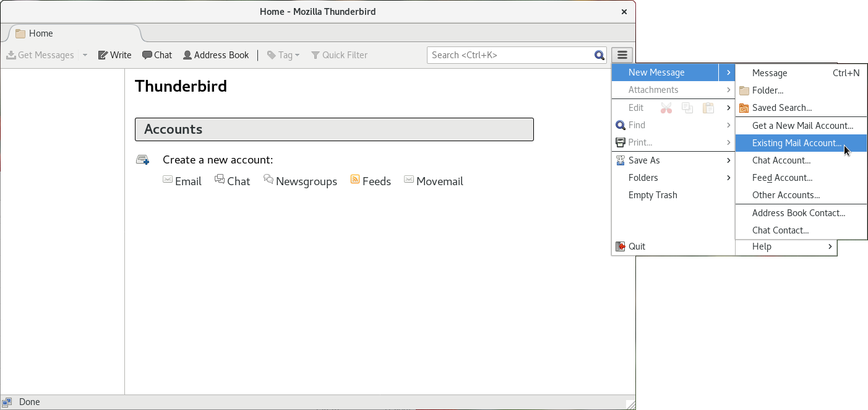Expand the Get Messages dropdown arrow
This screenshot has width=868, height=410.
click(x=85, y=55)
